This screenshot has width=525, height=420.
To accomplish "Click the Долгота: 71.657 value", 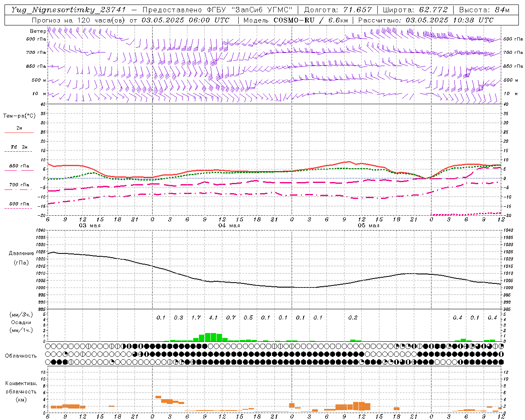I will tap(338, 10).
